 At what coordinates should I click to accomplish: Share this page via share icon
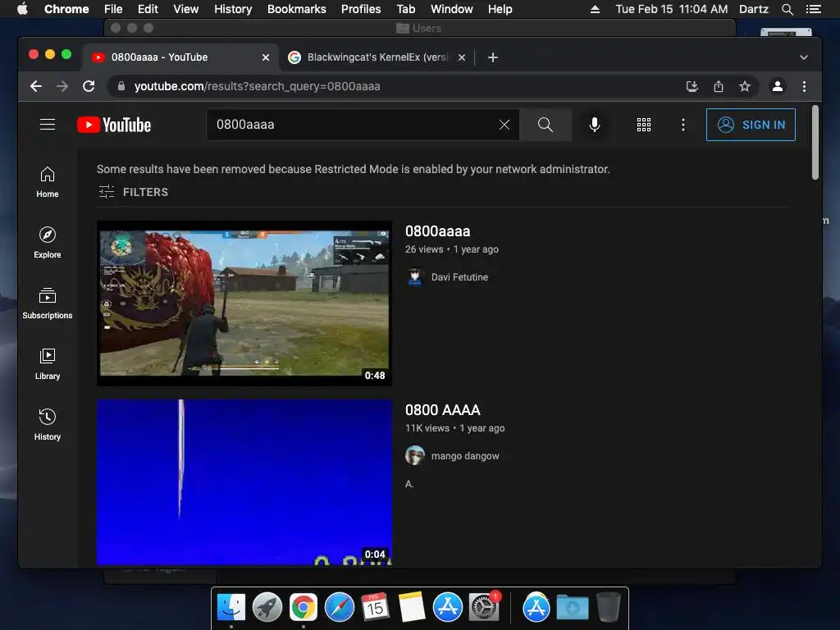(x=719, y=86)
